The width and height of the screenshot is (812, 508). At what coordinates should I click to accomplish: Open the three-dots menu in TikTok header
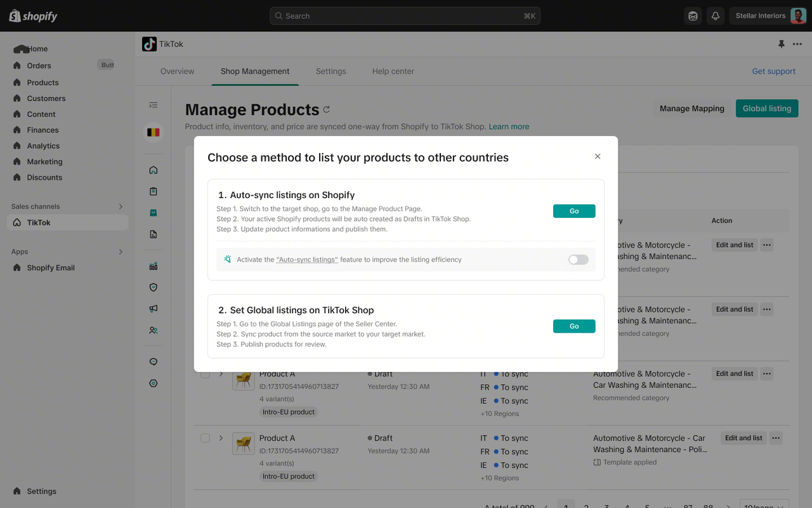(x=797, y=44)
